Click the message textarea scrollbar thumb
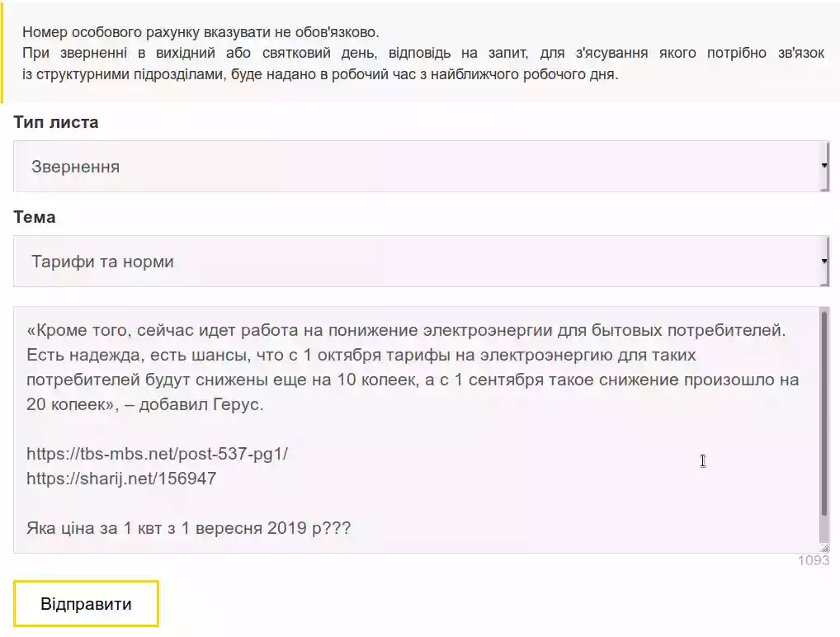840x637 pixels. pyautogui.click(x=824, y=415)
